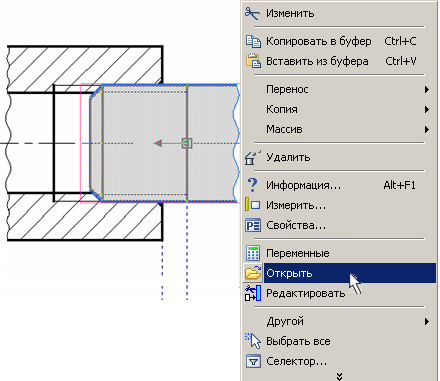Expand the Массив submenu arrow

click(x=426, y=129)
